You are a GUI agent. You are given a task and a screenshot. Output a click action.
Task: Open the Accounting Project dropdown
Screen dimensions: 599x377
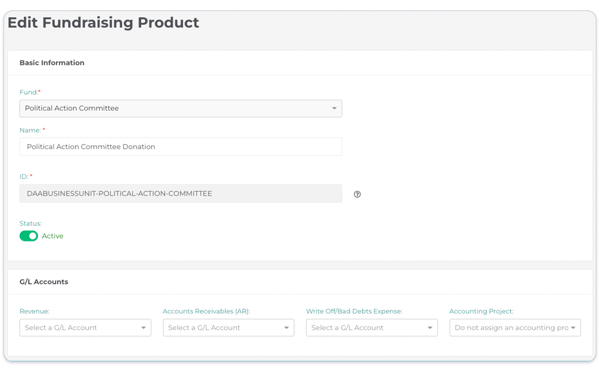515,328
